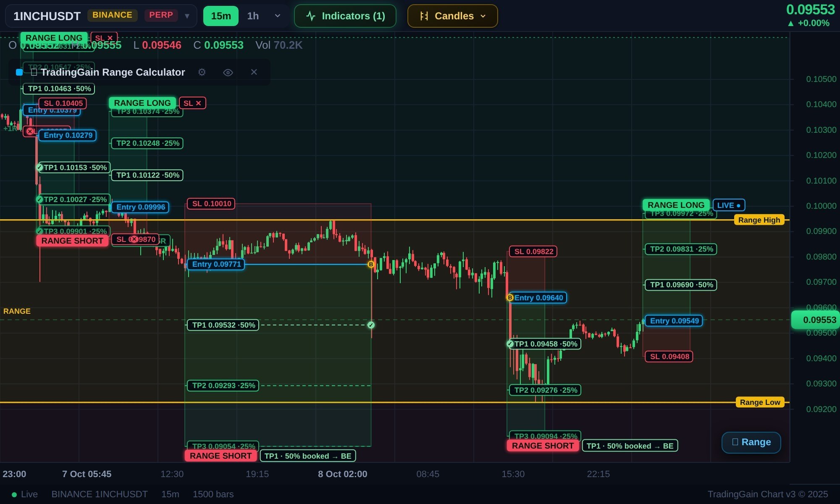Click TP2 0.09276 ·25% label
The image size is (840, 504).
point(545,390)
